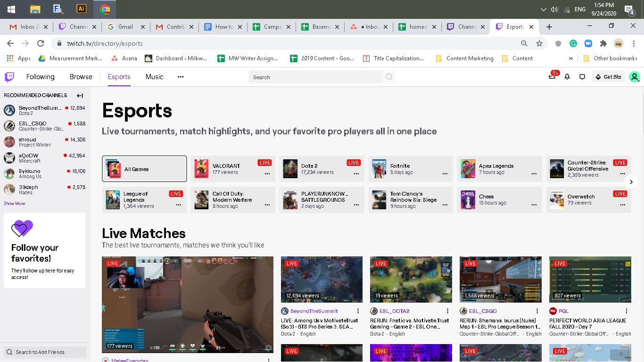The height and width of the screenshot is (362, 644).
Task: Open the Whispers chat icon
Action: tap(582, 77)
